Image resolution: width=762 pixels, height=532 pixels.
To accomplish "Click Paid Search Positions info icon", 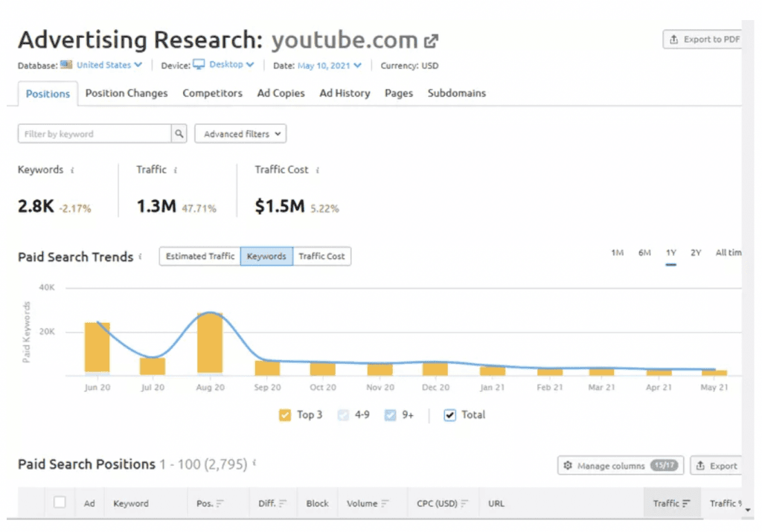I will 254,463.
